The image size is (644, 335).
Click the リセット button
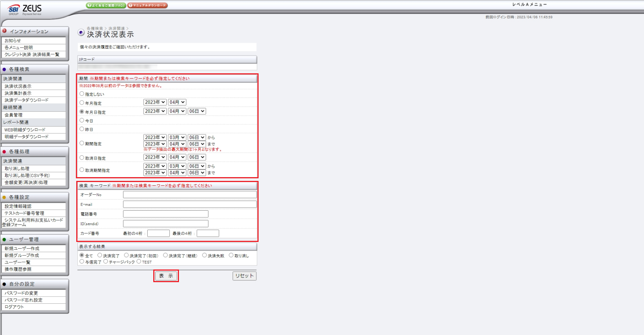click(244, 276)
